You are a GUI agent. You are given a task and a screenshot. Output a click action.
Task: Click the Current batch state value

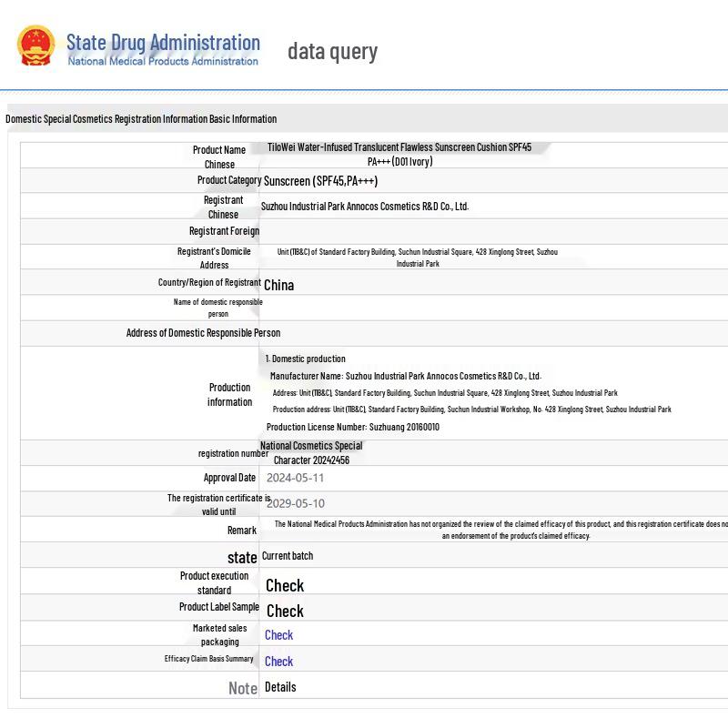(x=288, y=556)
